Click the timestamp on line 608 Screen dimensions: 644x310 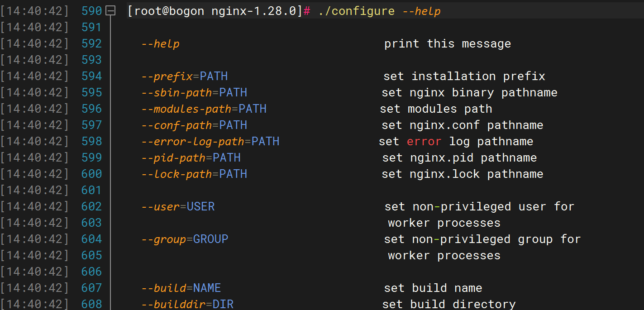[x=34, y=304]
